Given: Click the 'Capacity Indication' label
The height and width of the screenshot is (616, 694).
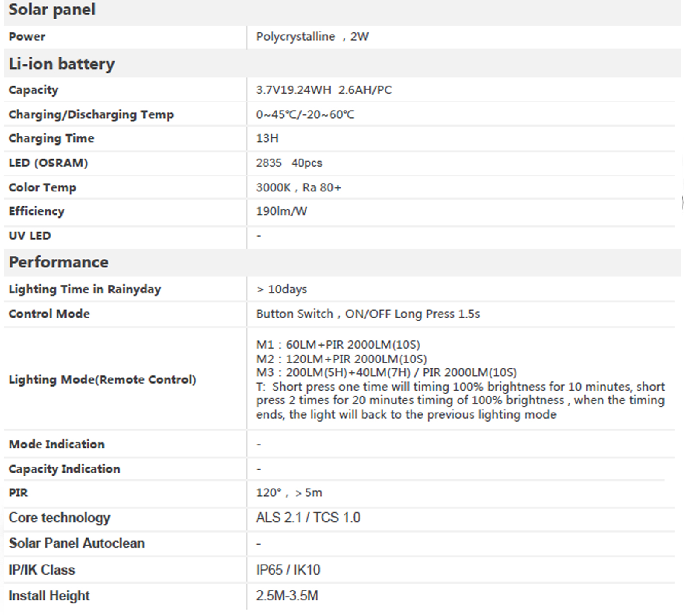Looking at the screenshot, I should click(x=64, y=469).
